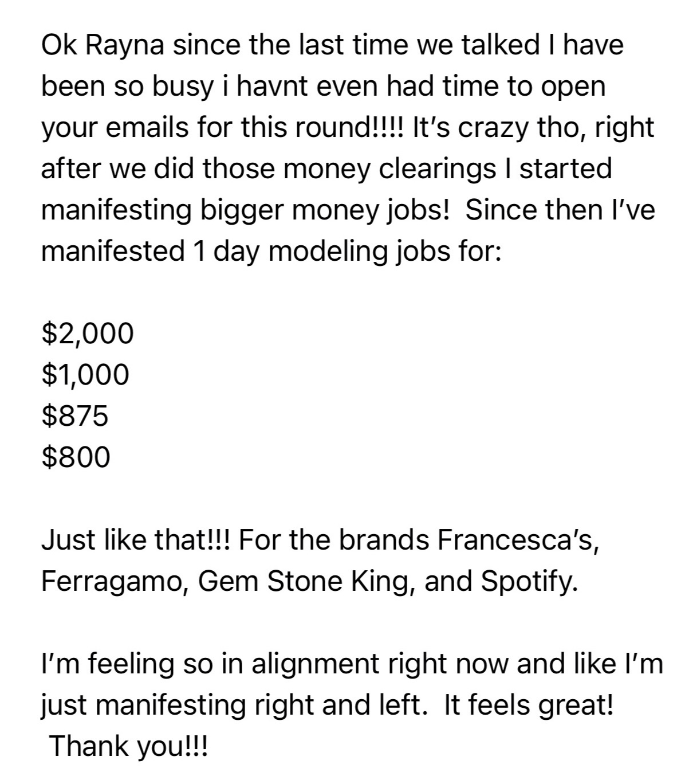Click the "$2,000" amount
The height and width of the screenshot is (784, 681).
(x=88, y=333)
